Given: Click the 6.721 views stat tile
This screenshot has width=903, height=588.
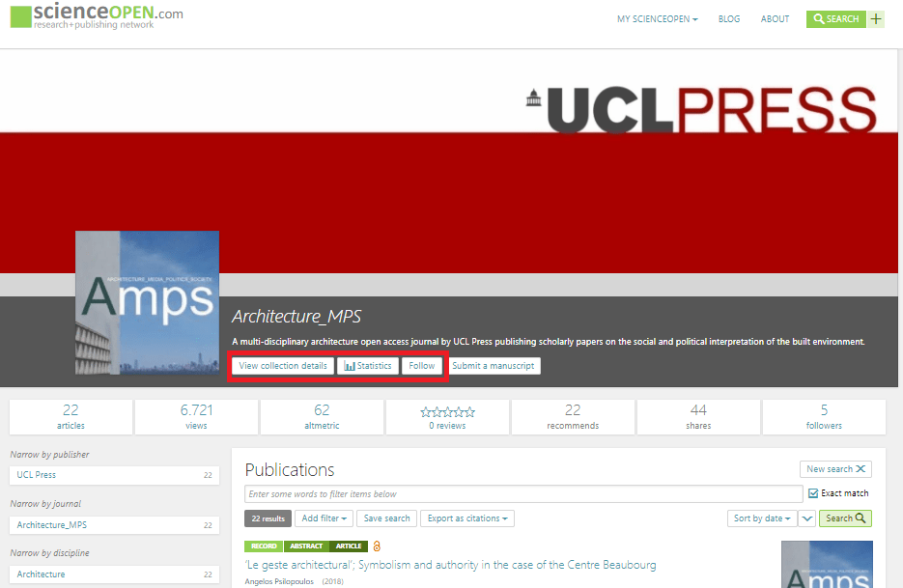Looking at the screenshot, I should [x=196, y=417].
